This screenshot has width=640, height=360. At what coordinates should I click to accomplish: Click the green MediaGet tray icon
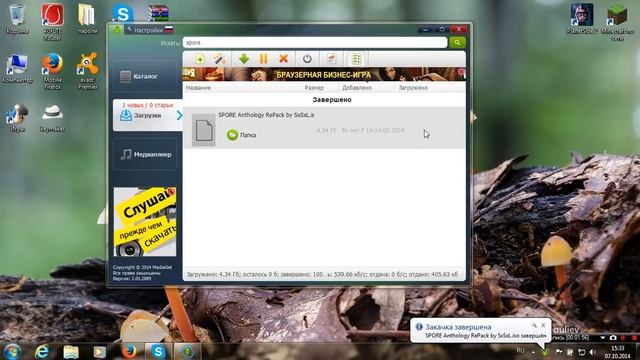coord(545,351)
